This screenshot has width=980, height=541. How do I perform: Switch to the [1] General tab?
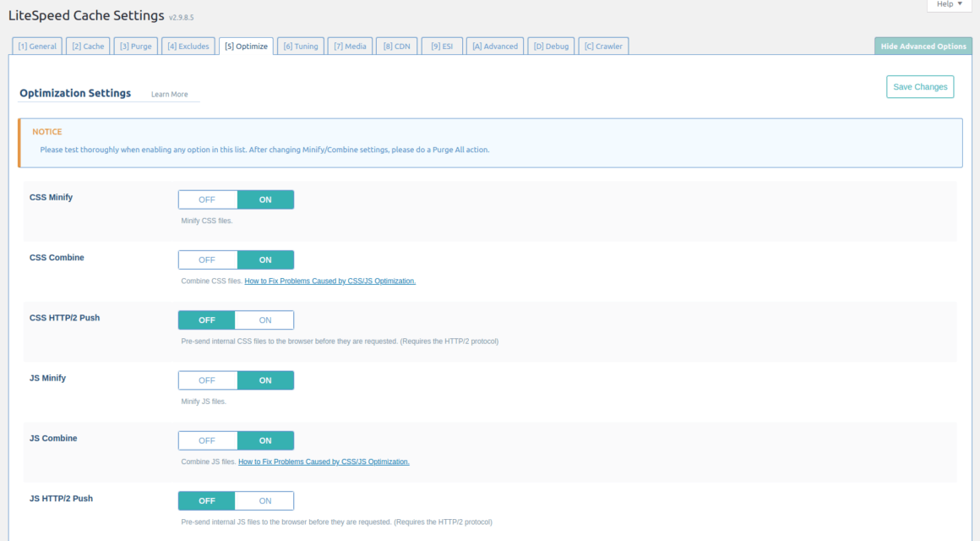(x=36, y=46)
